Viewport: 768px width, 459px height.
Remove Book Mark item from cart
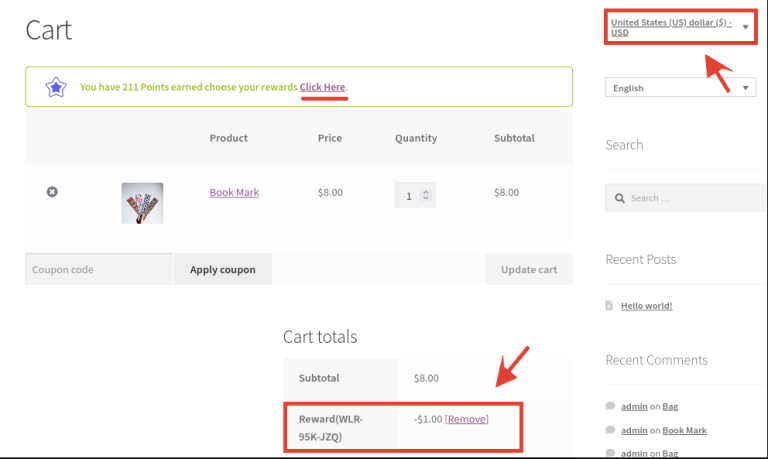pyautogui.click(x=52, y=192)
